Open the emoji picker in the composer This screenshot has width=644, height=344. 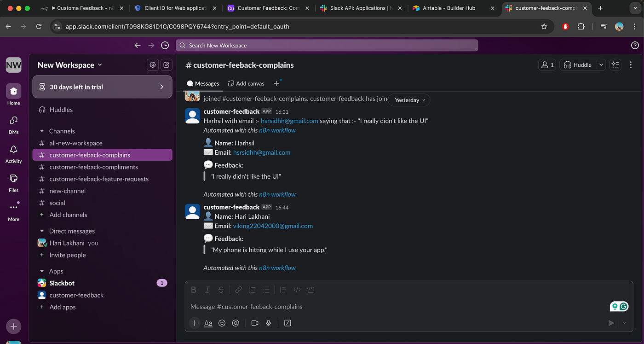click(x=222, y=323)
